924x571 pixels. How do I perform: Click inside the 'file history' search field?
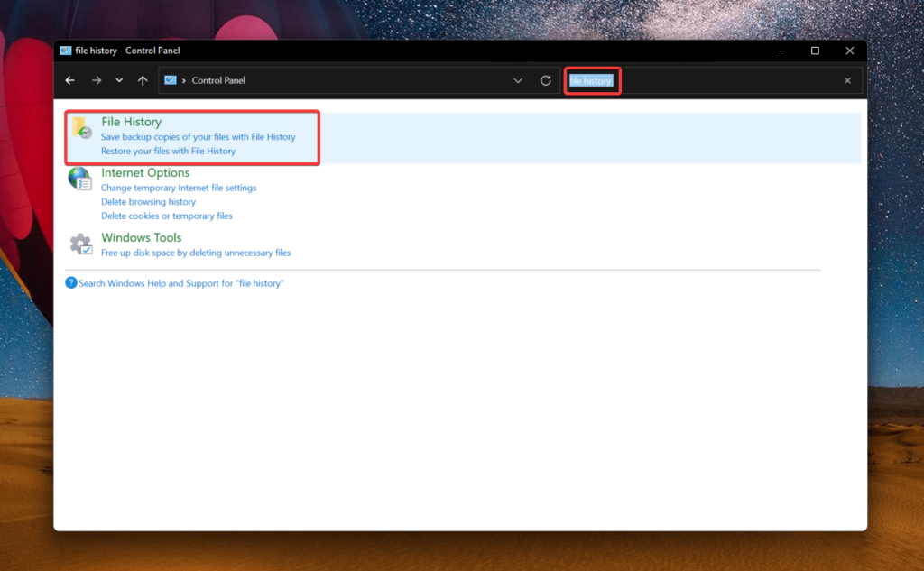pos(592,80)
